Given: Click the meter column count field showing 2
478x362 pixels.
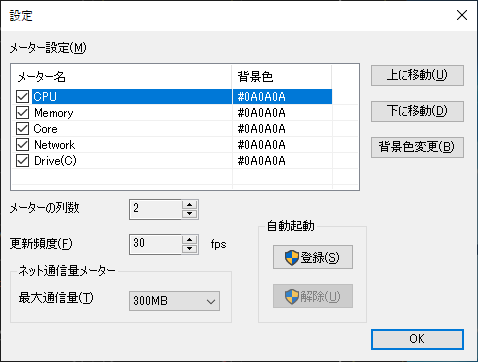Looking at the screenshot, I should pyautogui.click(x=156, y=209).
